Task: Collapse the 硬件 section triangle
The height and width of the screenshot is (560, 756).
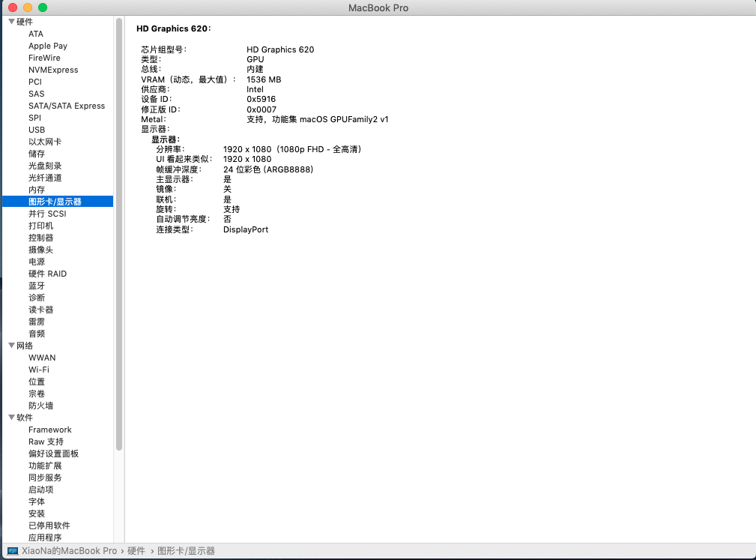Action: (11, 22)
